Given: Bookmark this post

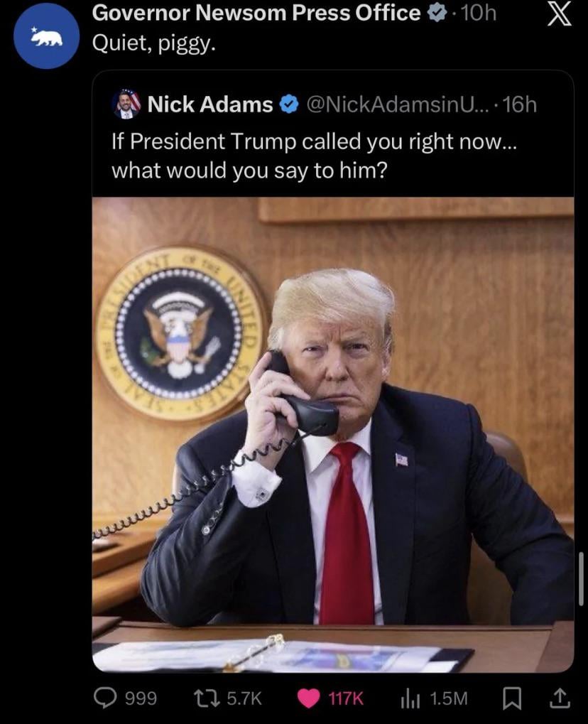Looking at the screenshot, I should point(511,698).
